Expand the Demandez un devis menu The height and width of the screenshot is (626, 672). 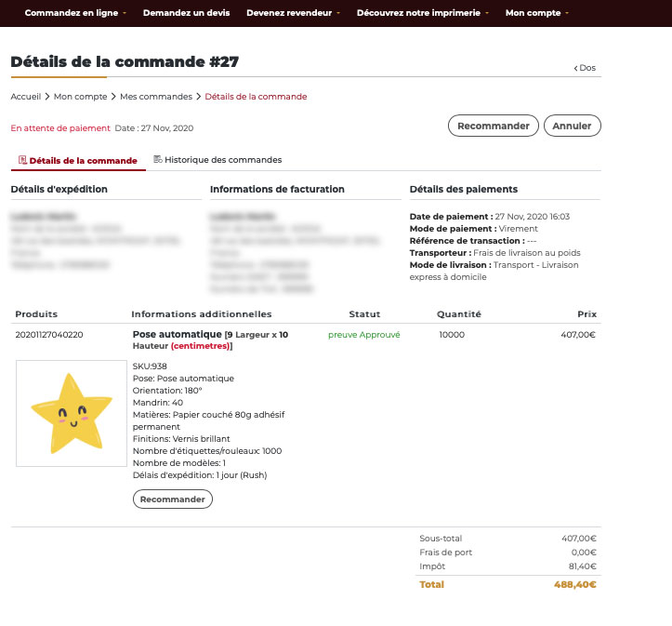tap(186, 13)
